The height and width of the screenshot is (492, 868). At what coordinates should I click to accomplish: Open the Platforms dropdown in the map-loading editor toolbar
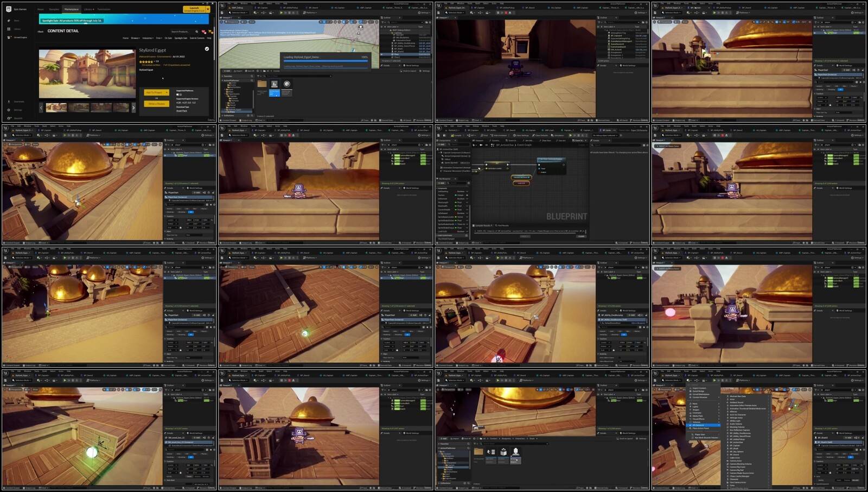[310, 12]
